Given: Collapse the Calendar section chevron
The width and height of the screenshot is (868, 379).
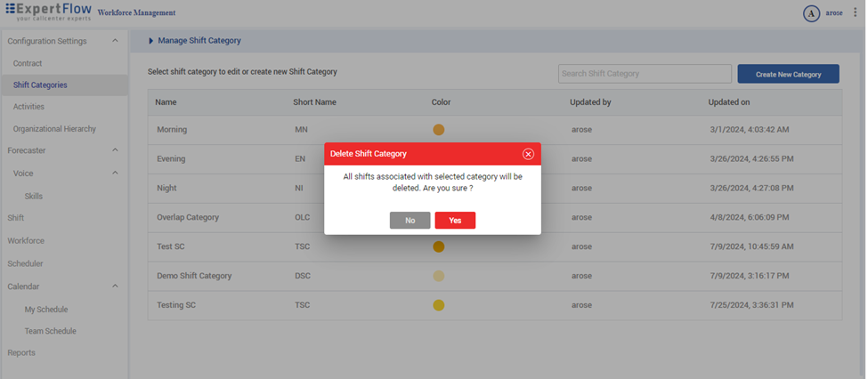Looking at the screenshot, I should click(x=115, y=286).
